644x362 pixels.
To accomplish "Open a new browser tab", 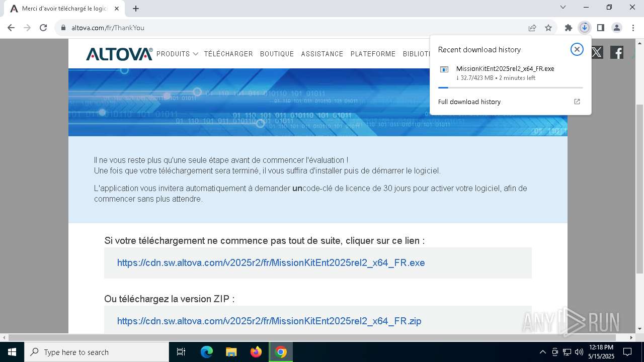I will coord(136,9).
